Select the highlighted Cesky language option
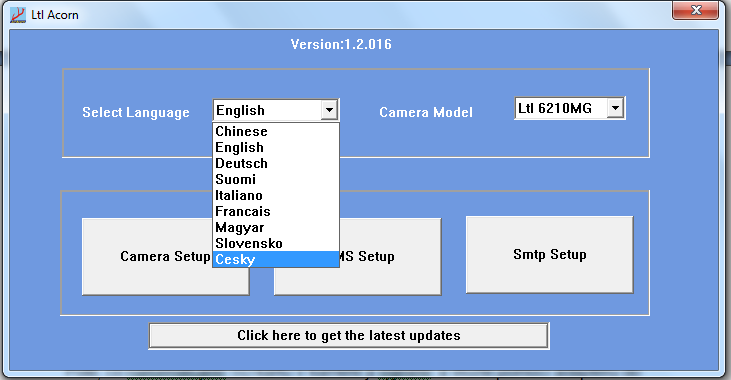This screenshot has width=731, height=380. pyautogui.click(x=276, y=259)
